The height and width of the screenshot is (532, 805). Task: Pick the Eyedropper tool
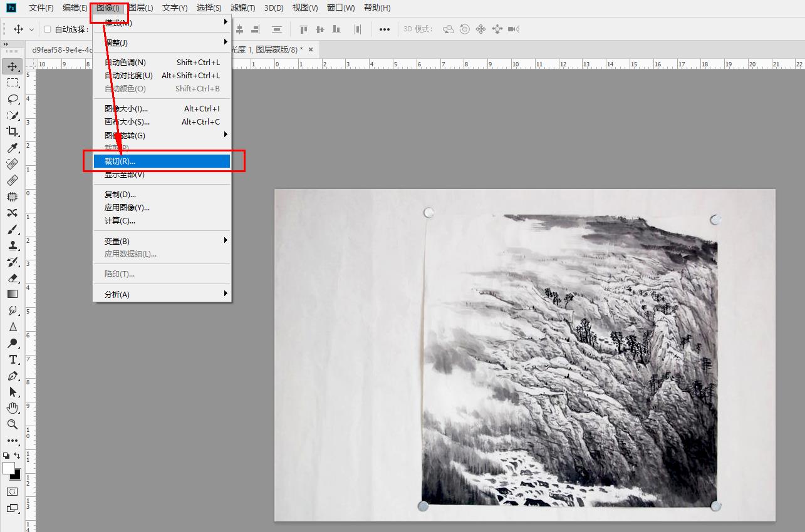coord(13,148)
